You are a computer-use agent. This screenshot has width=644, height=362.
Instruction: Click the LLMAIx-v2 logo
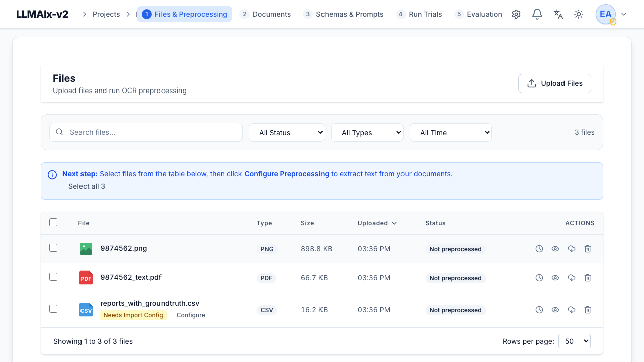pos(42,14)
